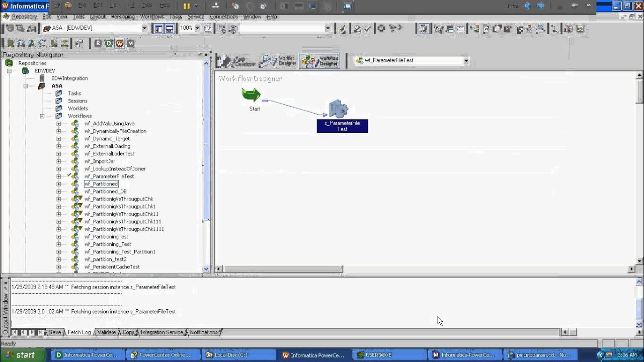Viewport: 644px width, 362px height.
Task: Open the Tasks menu
Action: [x=176, y=17]
